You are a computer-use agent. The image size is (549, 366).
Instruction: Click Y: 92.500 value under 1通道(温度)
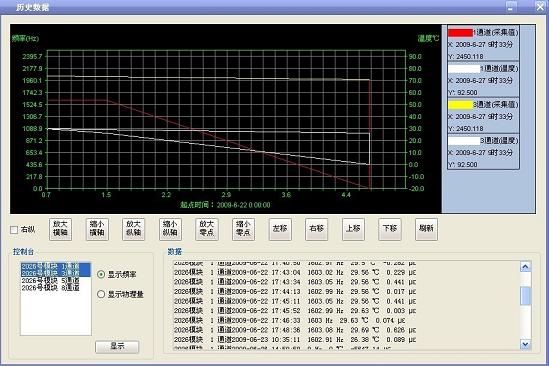[x=463, y=92]
